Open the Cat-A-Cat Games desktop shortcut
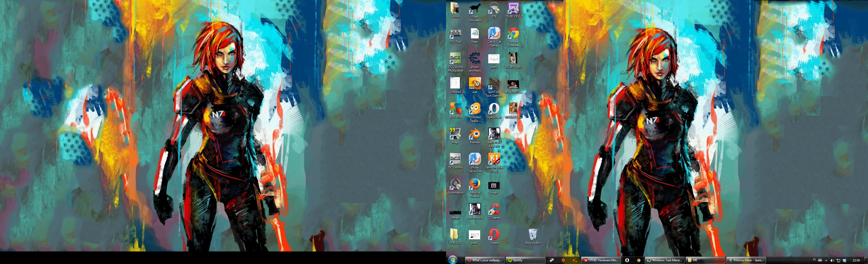The image size is (868, 264). [494, 37]
